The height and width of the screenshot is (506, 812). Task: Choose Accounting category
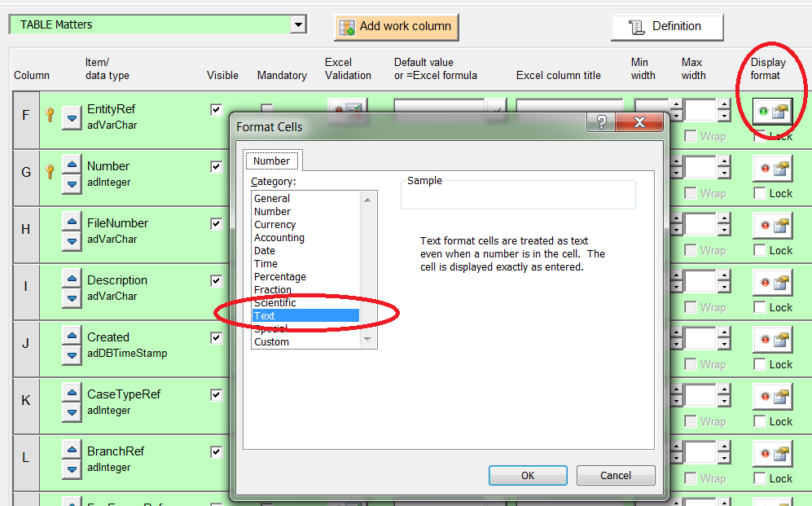[x=279, y=238]
